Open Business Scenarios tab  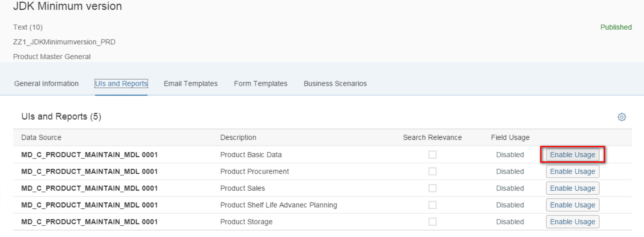[x=335, y=83]
